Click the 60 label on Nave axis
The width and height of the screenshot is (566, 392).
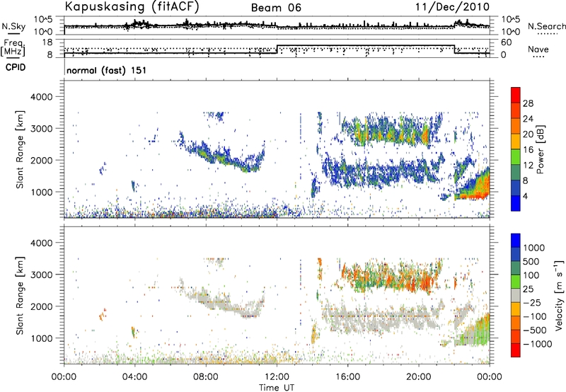tap(507, 42)
